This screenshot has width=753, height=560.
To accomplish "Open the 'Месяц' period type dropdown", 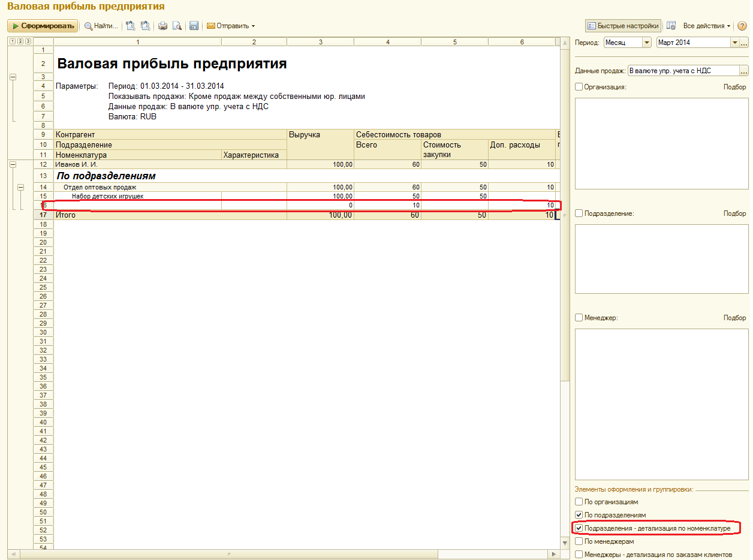I will [646, 43].
